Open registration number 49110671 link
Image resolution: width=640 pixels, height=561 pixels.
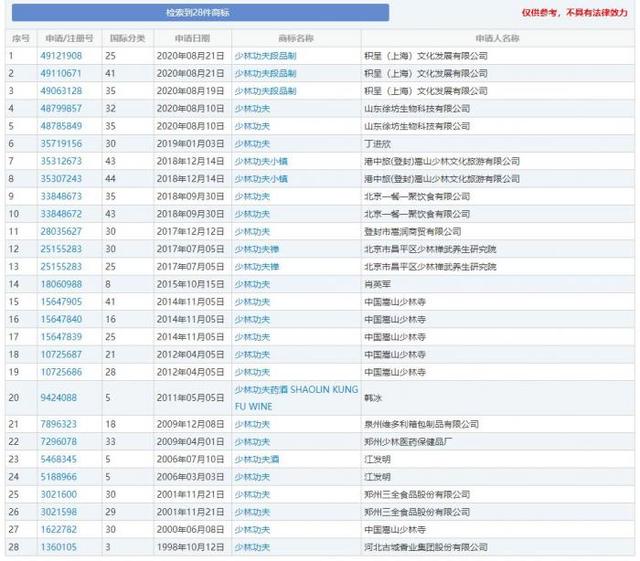click(60, 73)
